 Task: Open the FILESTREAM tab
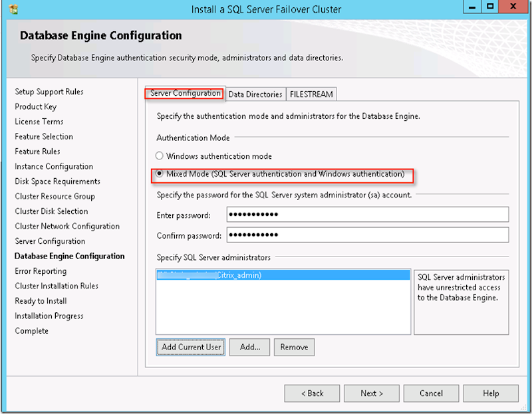[x=311, y=94]
